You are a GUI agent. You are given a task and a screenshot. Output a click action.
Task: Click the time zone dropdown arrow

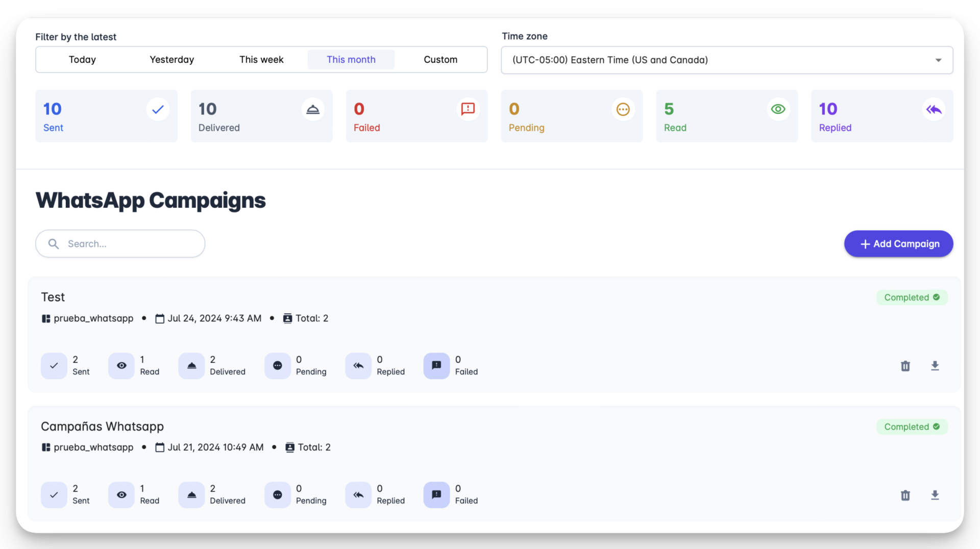click(938, 60)
